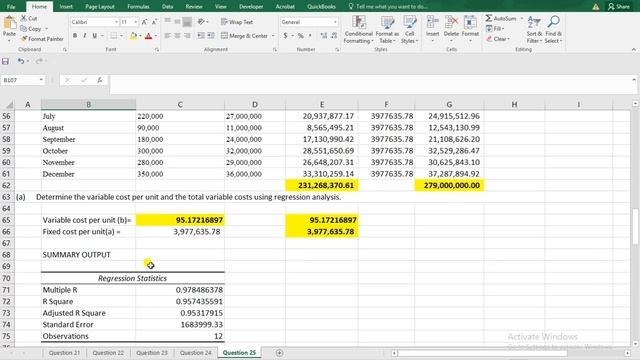Decrease font size with the small A icon

tap(154, 22)
